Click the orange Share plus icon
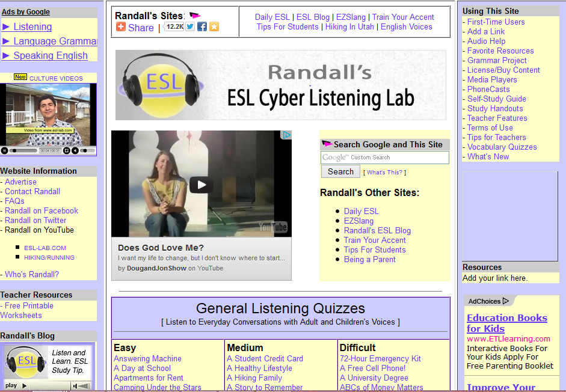 120,28
